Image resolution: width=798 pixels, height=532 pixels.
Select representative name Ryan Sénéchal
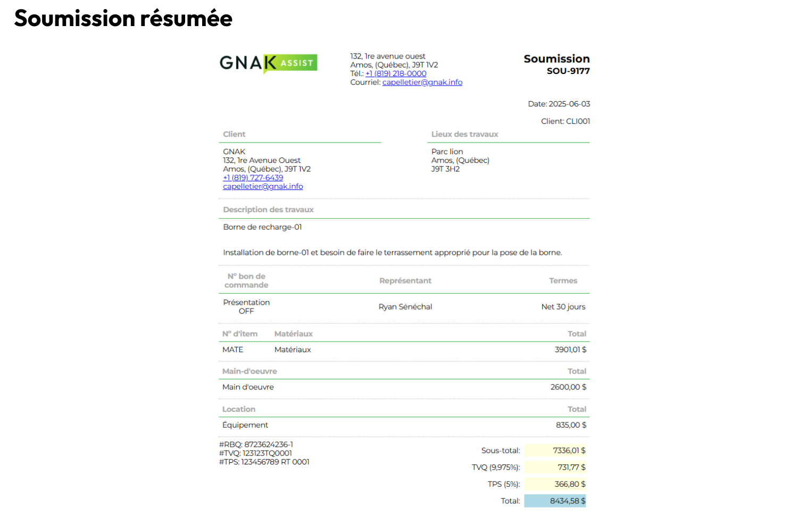pyautogui.click(x=405, y=307)
